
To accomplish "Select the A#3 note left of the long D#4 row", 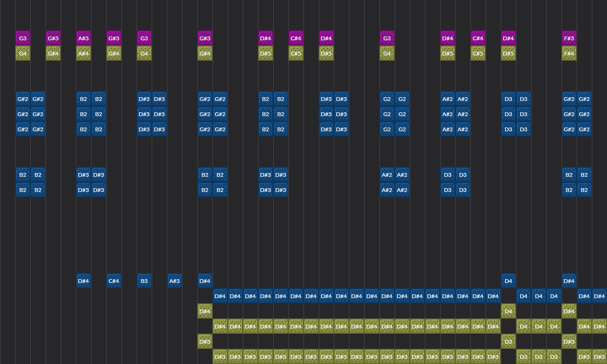I will (x=174, y=281).
